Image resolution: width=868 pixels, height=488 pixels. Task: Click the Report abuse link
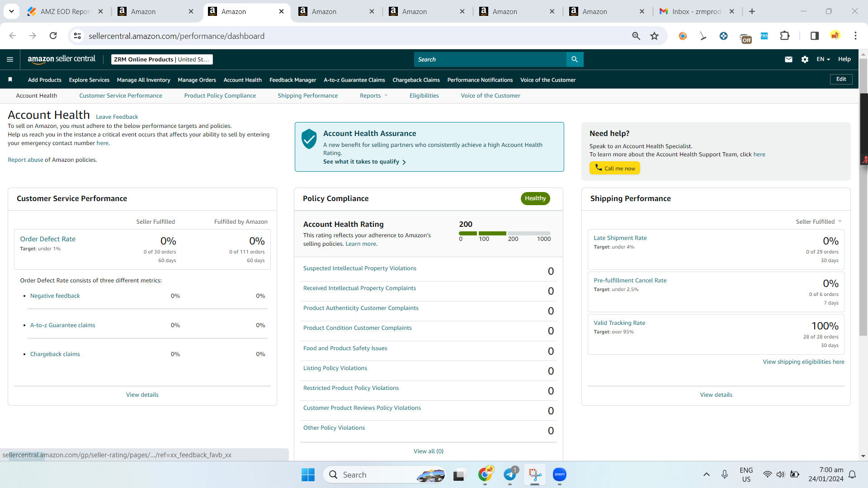tap(25, 160)
